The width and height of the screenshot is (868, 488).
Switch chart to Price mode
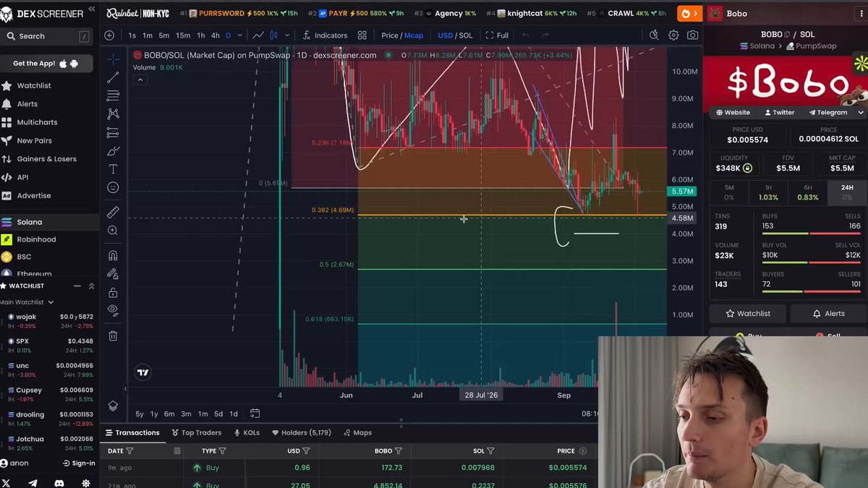pos(390,35)
